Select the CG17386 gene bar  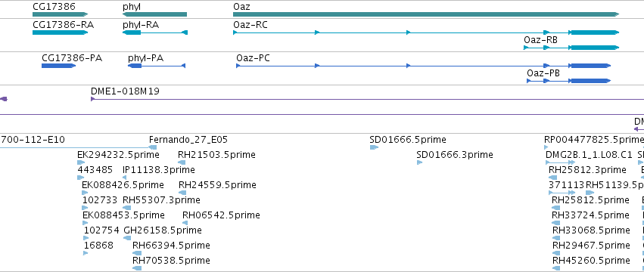pyautogui.click(x=61, y=14)
